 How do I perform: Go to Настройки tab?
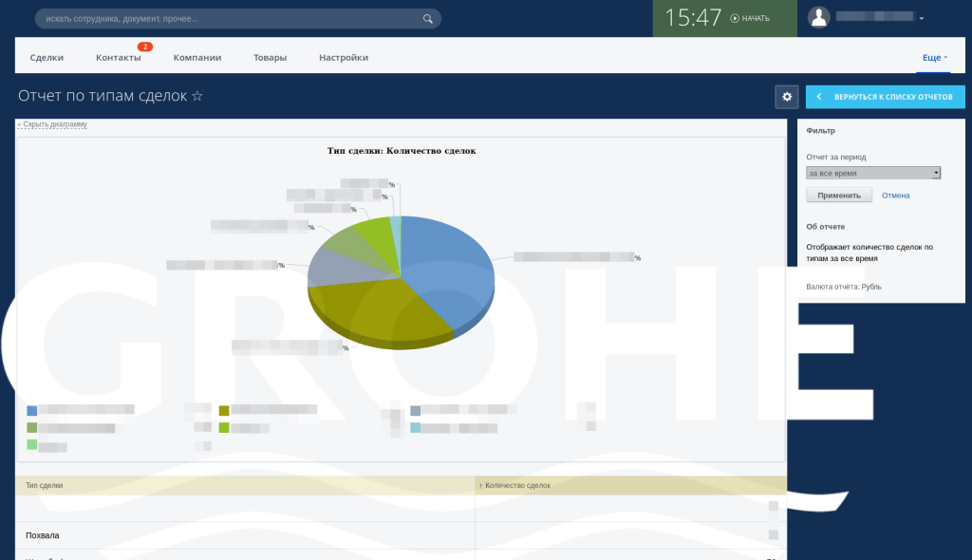[x=344, y=57]
